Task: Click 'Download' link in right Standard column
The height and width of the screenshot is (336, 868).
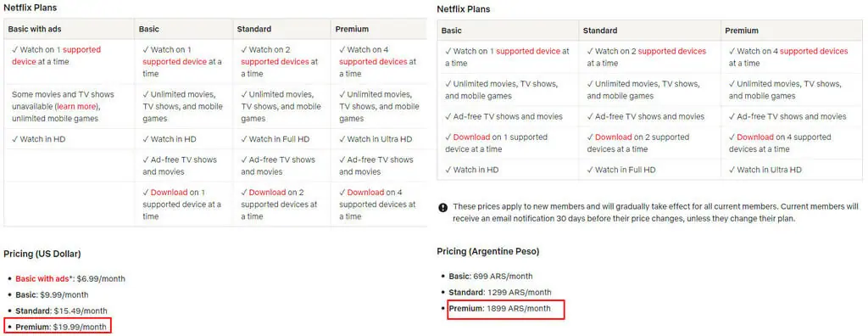Action: 614,137
